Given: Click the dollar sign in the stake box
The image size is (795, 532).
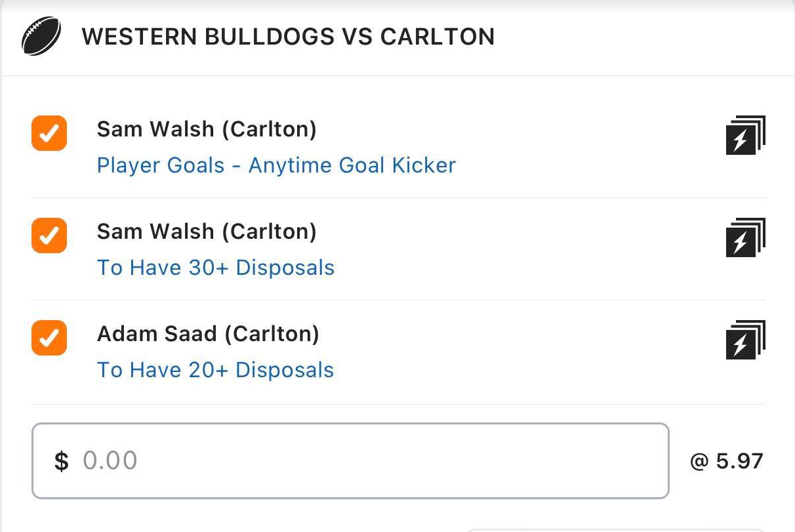Looking at the screenshot, I should coord(61,461).
